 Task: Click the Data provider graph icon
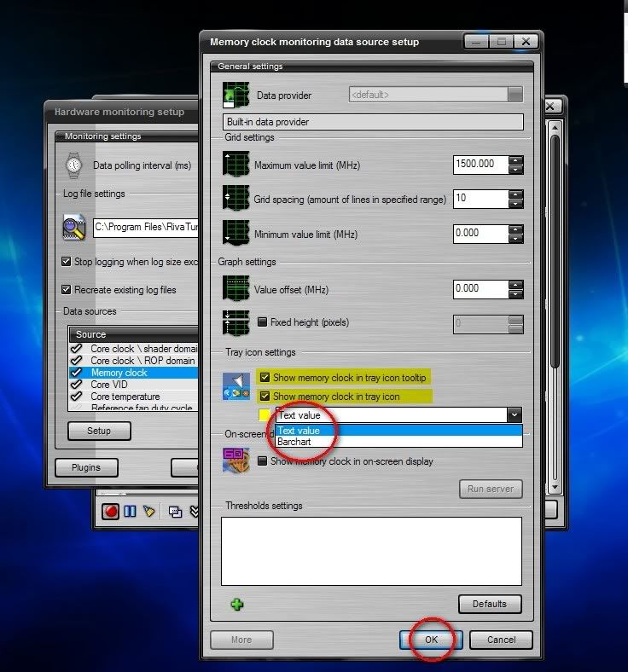point(235,95)
